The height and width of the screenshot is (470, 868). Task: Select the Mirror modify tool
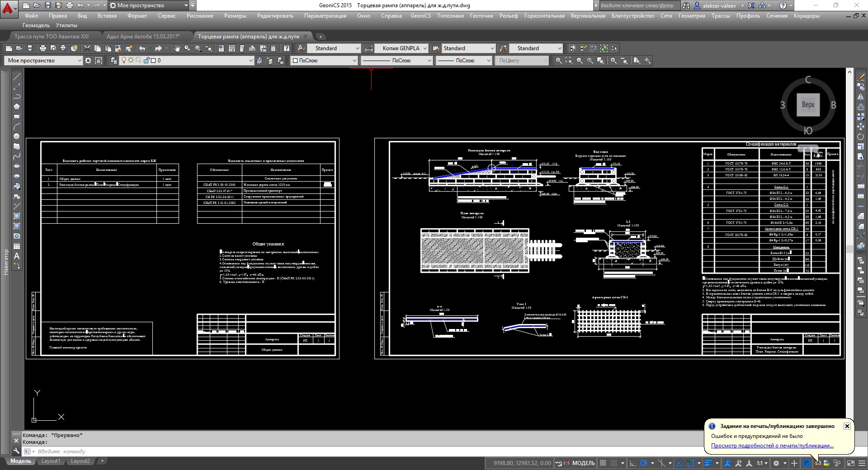pyautogui.click(x=861, y=97)
